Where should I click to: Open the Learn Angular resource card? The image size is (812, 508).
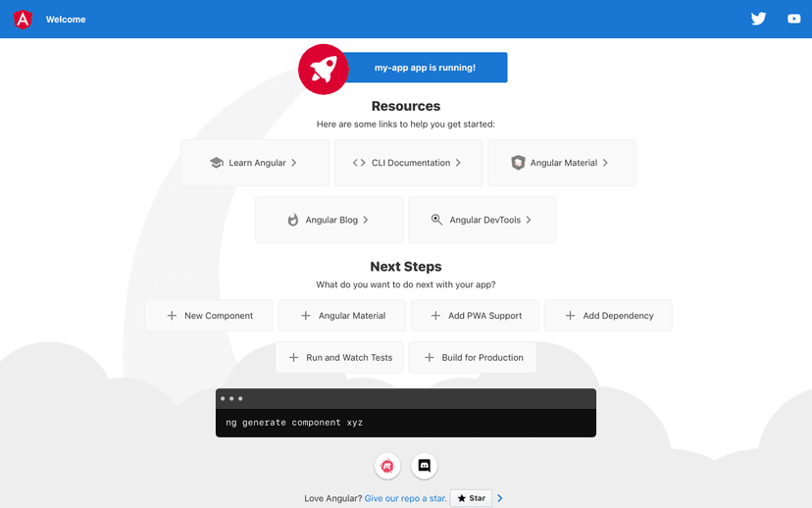click(255, 163)
